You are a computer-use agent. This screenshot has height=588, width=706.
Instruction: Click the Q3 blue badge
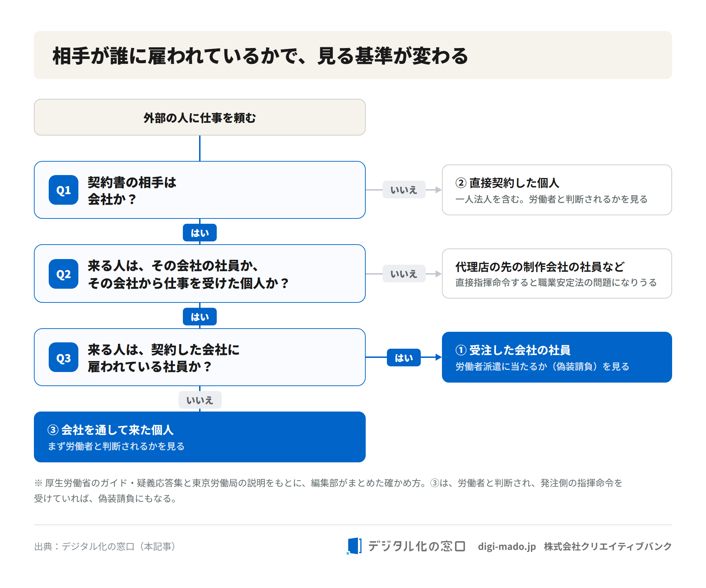[64, 357]
